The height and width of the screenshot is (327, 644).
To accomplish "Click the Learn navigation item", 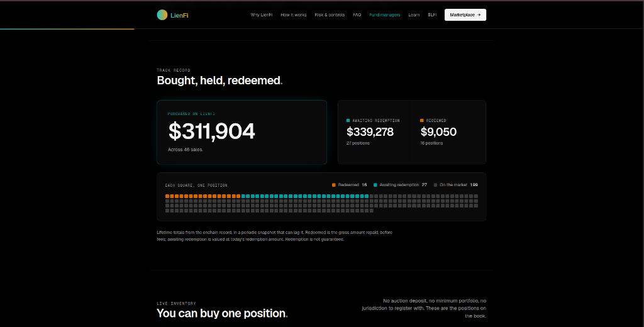I will point(414,15).
